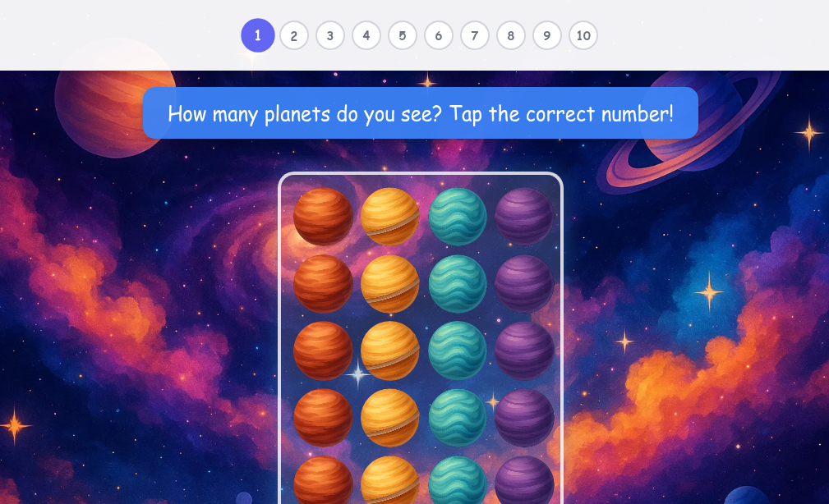
Task: Tap the yellow planet in the bottom row
Action: click(x=390, y=483)
